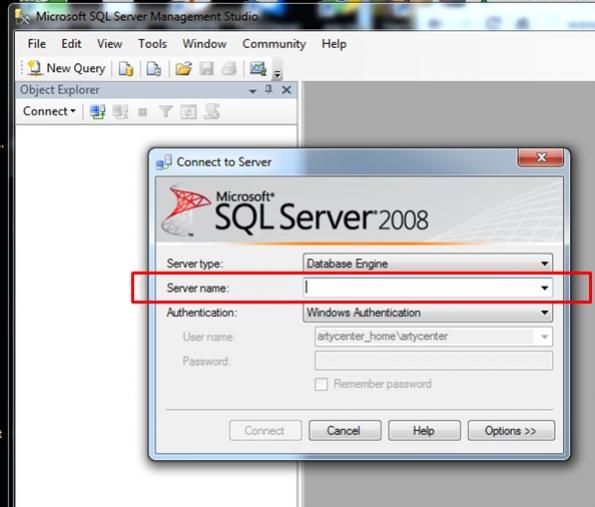Viewport: 595px width, 507px height.
Task: Click the Print icon in toolbar
Action: (x=229, y=69)
